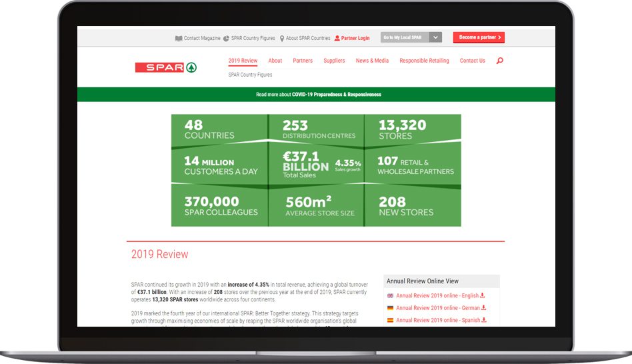This screenshot has width=632, height=364.
Task: Open Annual Review 2019 online - German
Action: tap(438, 308)
